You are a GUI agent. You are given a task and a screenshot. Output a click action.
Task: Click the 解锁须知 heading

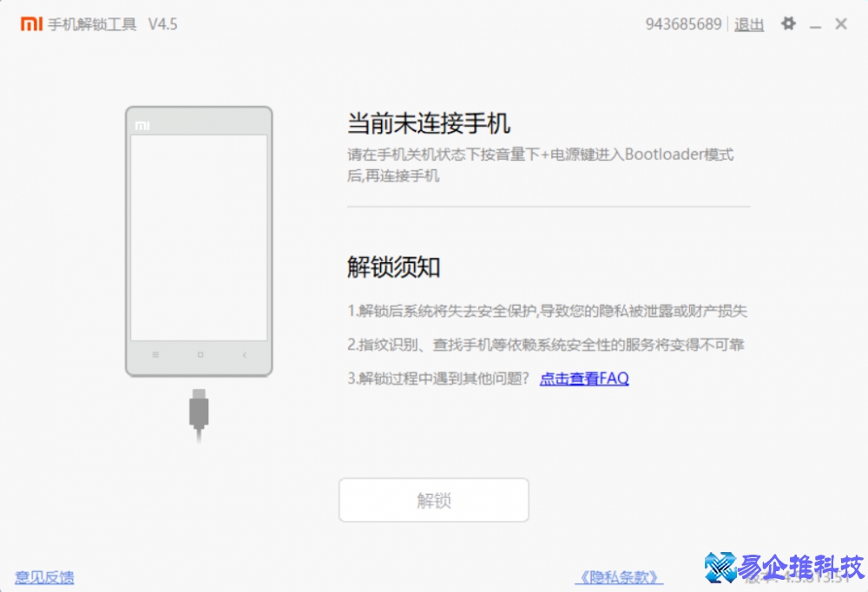pos(393,267)
